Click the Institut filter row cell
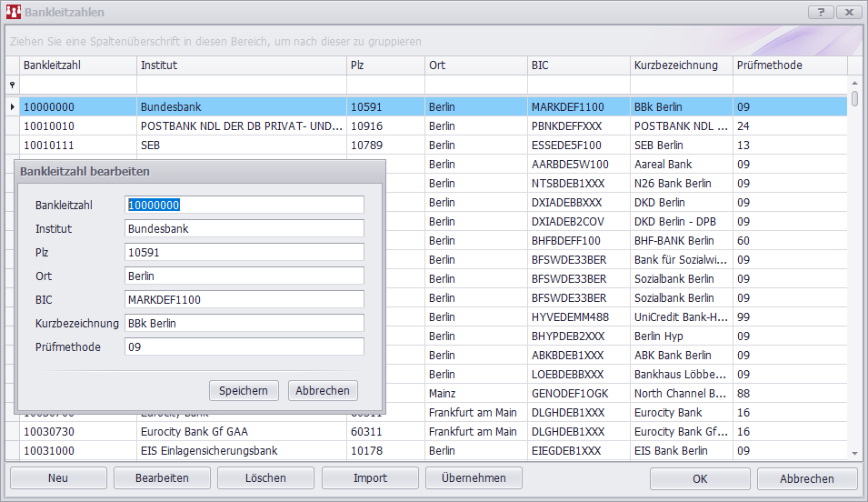The width and height of the screenshot is (868, 502). 241,85
